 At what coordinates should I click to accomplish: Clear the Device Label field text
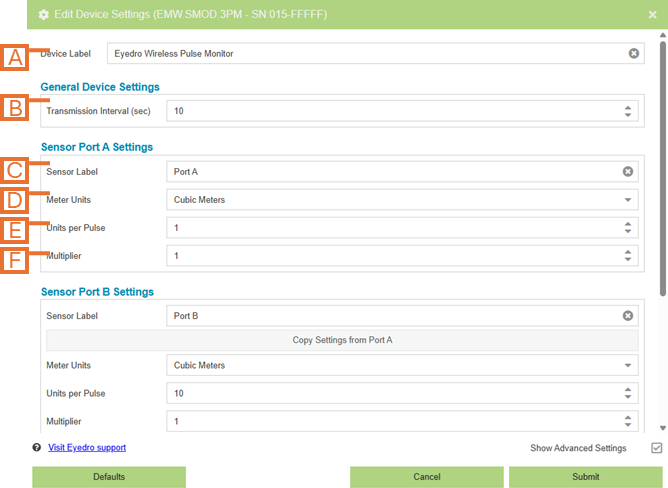click(x=634, y=54)
